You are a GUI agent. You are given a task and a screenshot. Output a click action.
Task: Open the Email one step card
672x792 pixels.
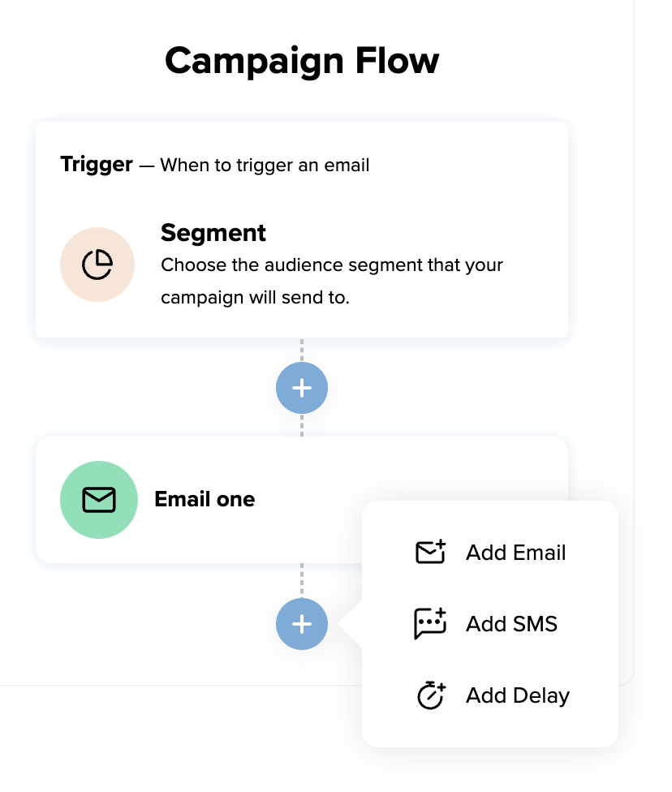pos(243,500)
